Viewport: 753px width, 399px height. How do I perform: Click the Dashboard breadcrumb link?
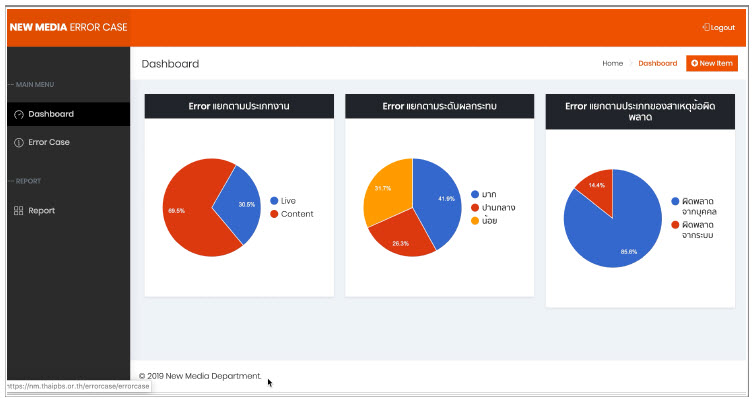click(657, 63)
